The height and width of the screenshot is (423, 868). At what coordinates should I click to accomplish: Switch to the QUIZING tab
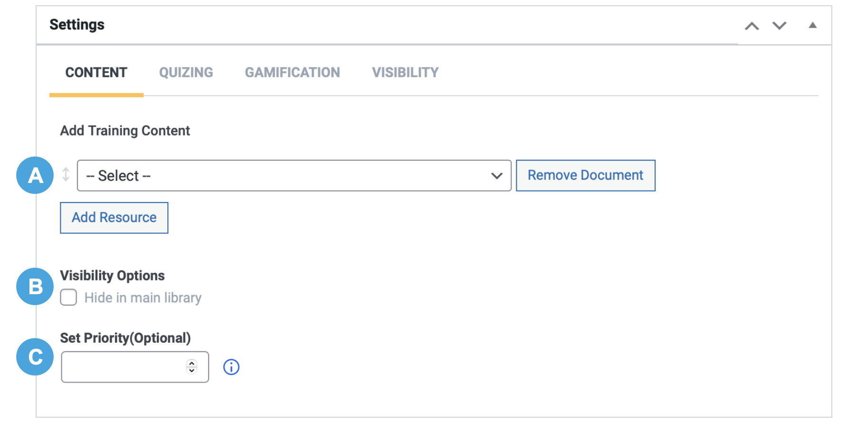click(x=186, y=72)
